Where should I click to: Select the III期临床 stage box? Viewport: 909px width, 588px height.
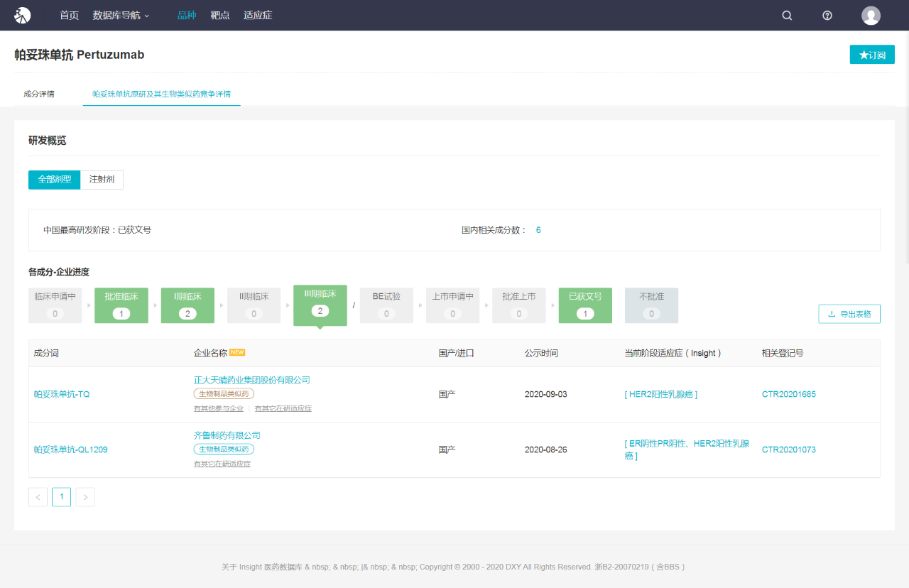click(320, 305)
